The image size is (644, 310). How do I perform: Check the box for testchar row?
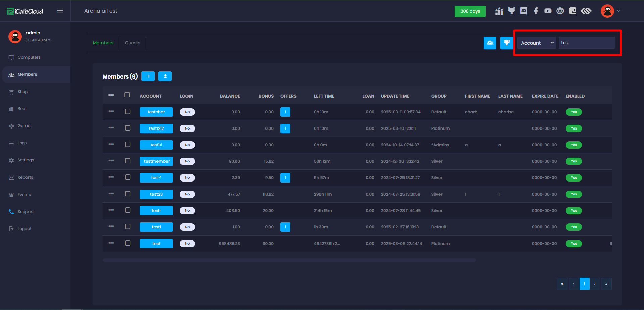click(x=128, y=111)
